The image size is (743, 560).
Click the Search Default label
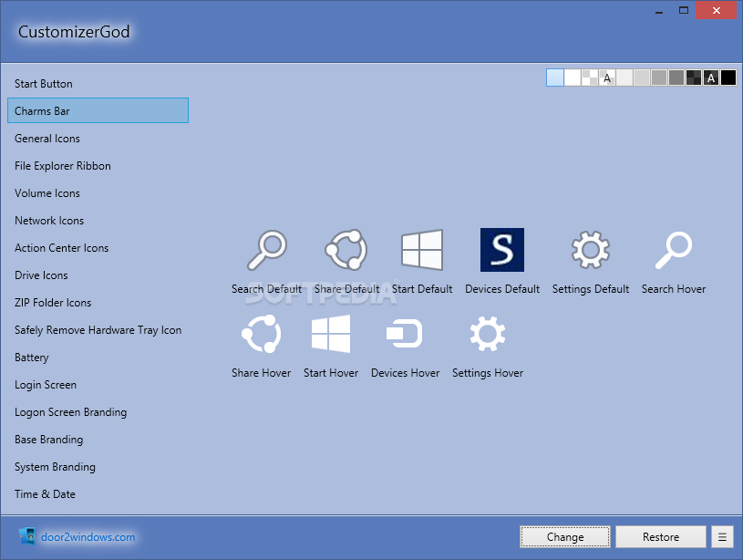[266, 289]
